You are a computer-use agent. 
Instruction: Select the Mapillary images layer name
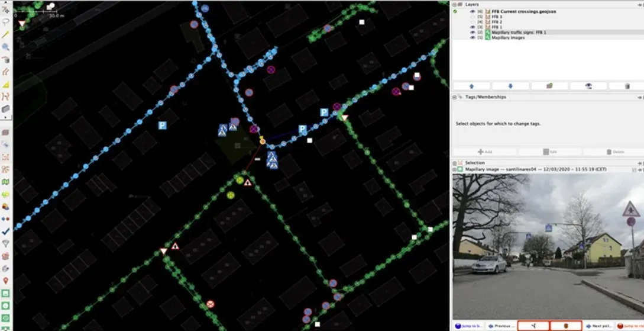[508, 37]
